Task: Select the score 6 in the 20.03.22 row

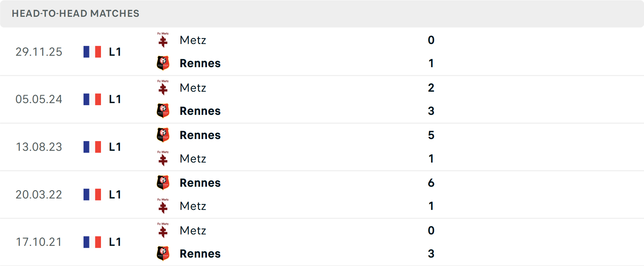Action: tap(431, 183)
